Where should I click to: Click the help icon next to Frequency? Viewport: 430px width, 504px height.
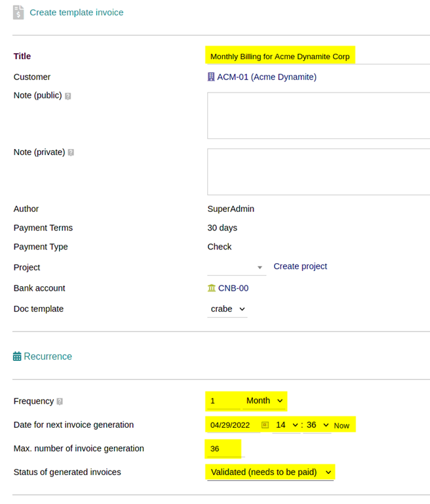[x=60, y=402]
